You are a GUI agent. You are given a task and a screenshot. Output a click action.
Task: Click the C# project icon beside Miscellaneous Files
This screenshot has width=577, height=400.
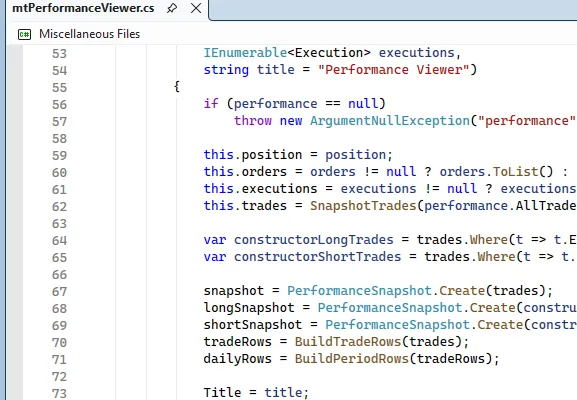click(x=24, y=35)
